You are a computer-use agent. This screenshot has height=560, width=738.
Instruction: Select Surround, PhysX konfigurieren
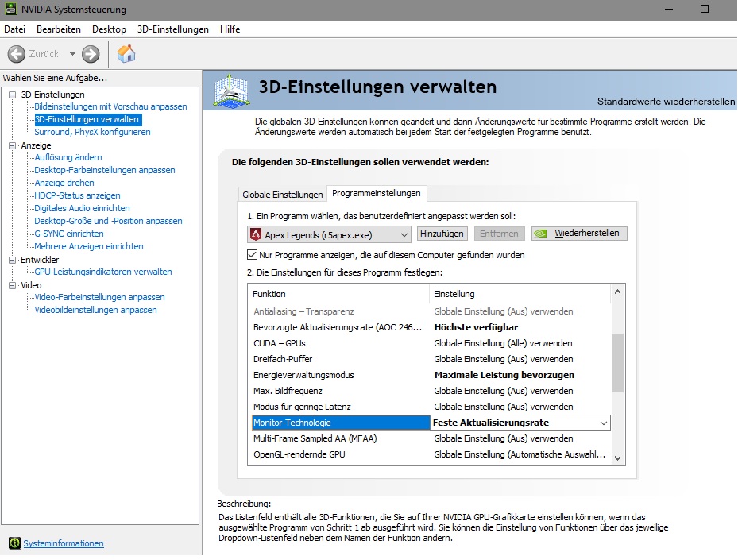[x=92, y=132]
